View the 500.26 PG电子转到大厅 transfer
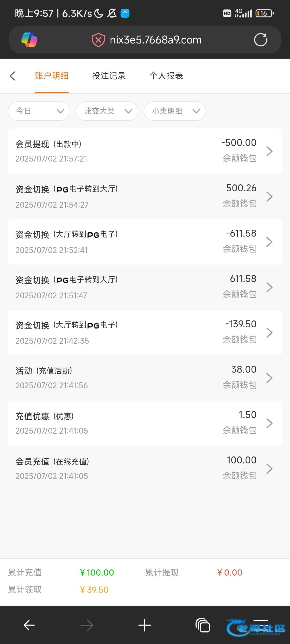Image resolution: width=290 pixels, height=644 pixels. coord(145,196)
